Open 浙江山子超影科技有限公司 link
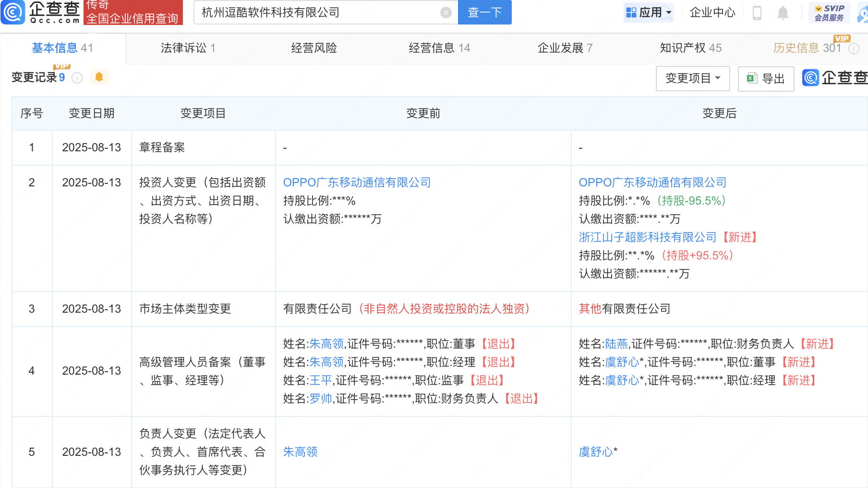Screen dimensions: 868x488 click(x=647, y=237)
